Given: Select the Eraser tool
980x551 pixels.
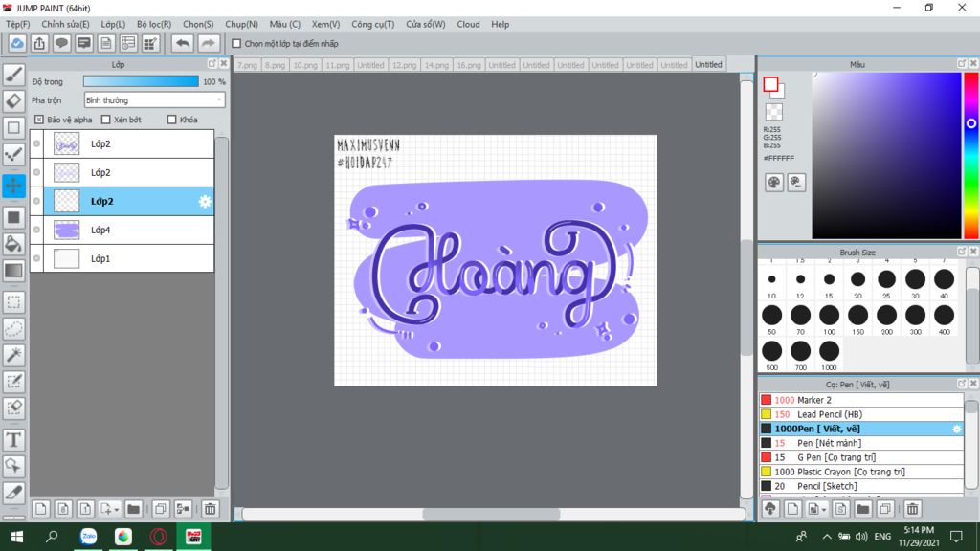Looking at the screenshot, I should [13, 101].
